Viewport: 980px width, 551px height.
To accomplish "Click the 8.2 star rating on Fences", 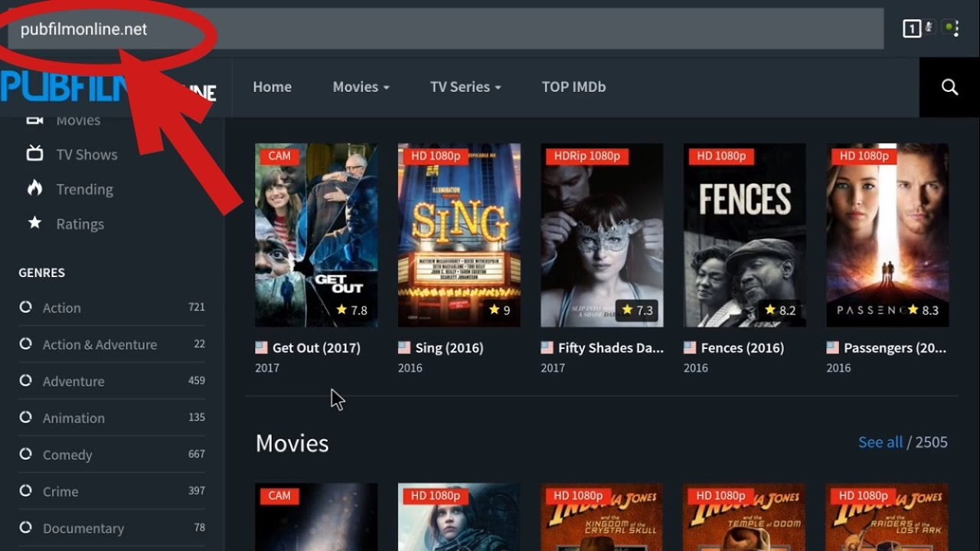I will click(x=780, y=311).
